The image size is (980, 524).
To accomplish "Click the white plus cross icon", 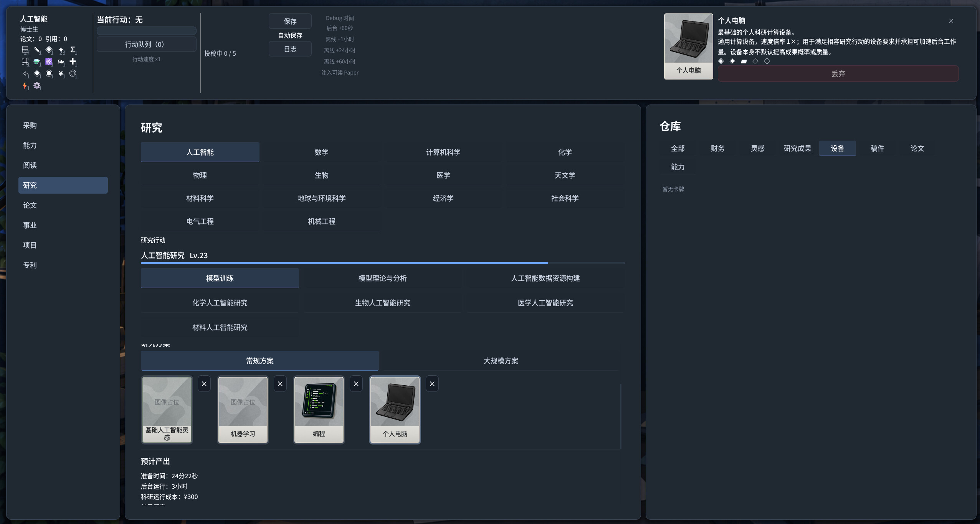I will pos(73,61).
